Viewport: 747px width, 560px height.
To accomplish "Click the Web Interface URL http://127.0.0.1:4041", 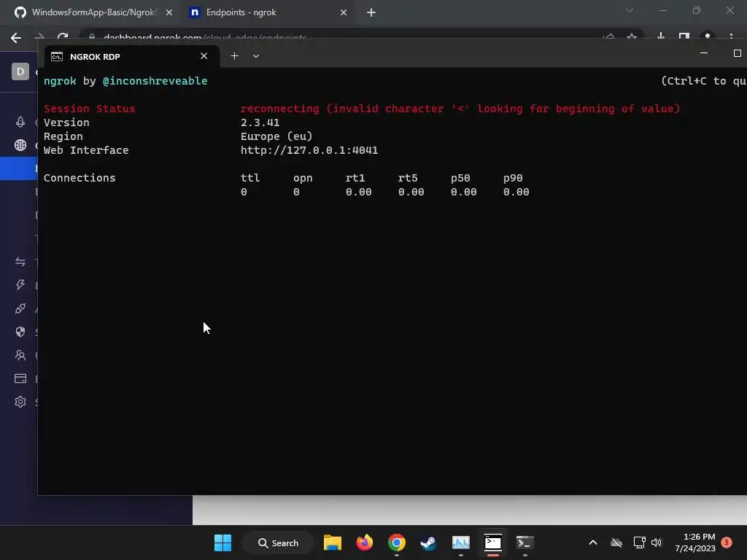I will (x=309, y=150).
